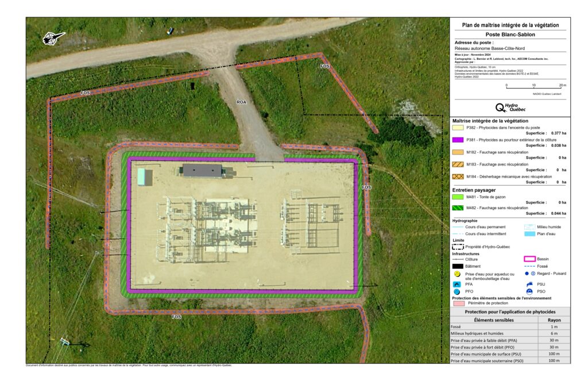The height and width of the screenshot is (381, 588).
Task: Select the P382 pale yellow swatch
Action: [x=458, y=128]
